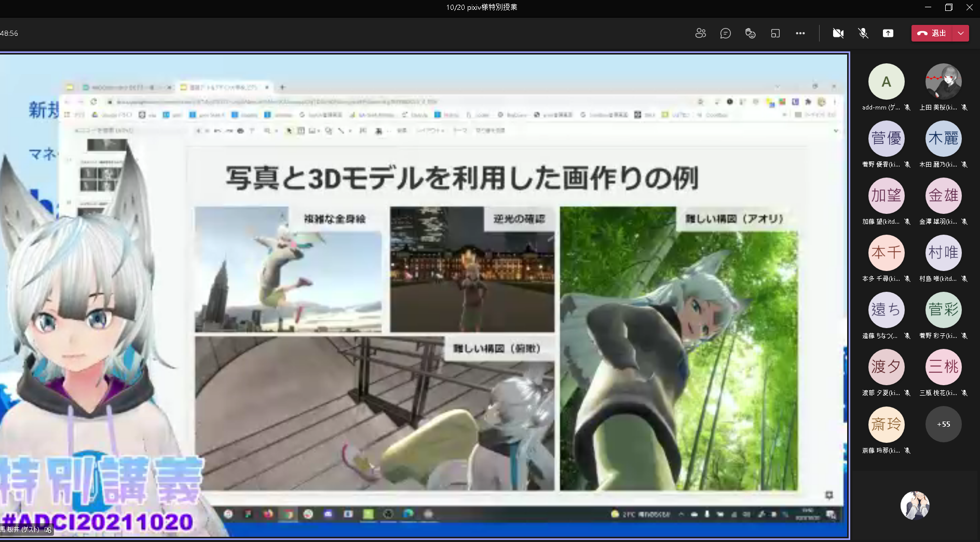
Task: Click the name label 三瓶 桃花(ki...
Action: (x=938, y=393)
